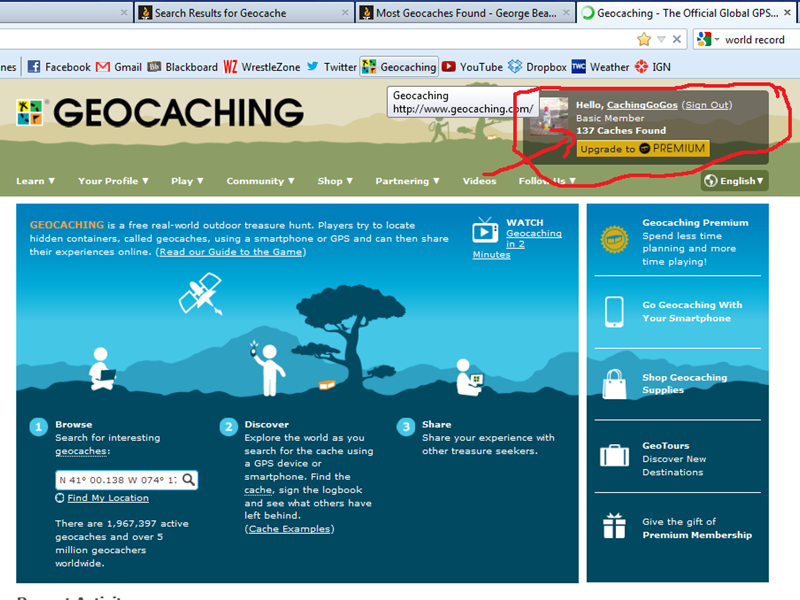
Task: Click the Shop Geocaching Supplies bag icon
Action: [x=614, y=385]
